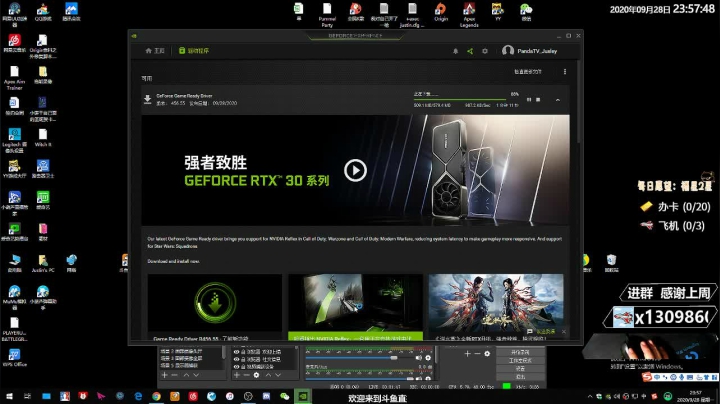Screen dimensions: 720x404
Task: Move the OBS scene up
Action: tap(186, 375)
